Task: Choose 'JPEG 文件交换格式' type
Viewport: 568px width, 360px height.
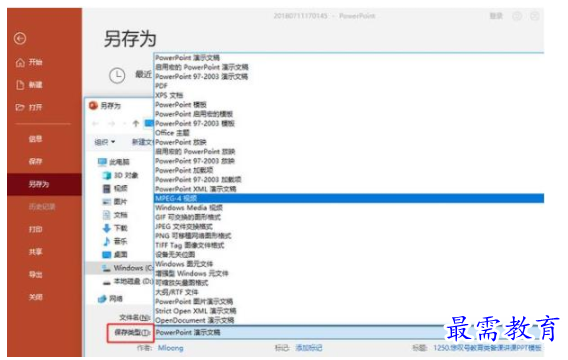Action: (x=184, y=227)
